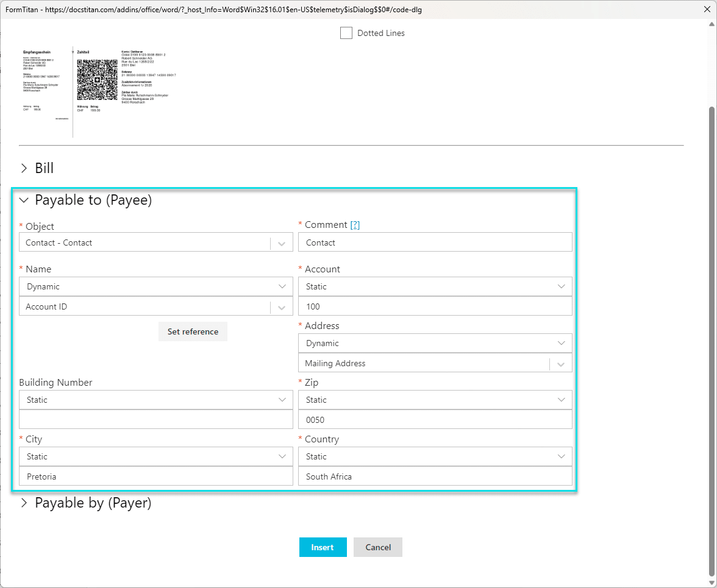
Task: Open the Country dropdown set to Static
Action: [562, 456]
